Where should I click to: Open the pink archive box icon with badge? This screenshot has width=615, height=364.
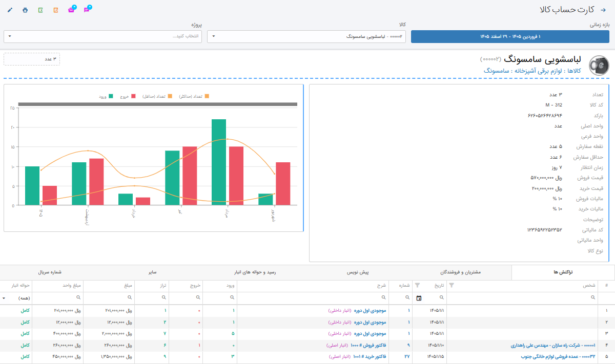pyautogui.click(x=71, y=10)
